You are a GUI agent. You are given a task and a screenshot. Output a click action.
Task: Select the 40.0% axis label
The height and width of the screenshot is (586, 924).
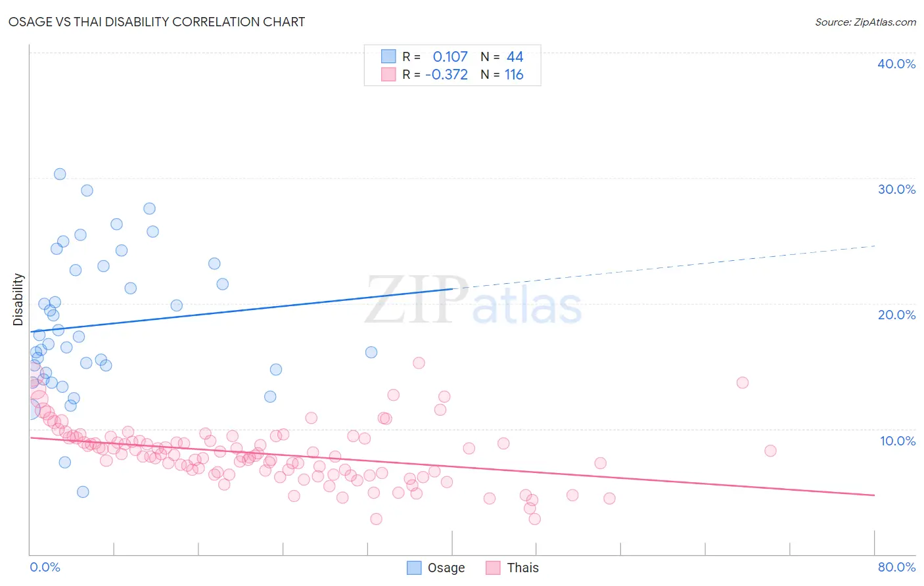(896, 64)
